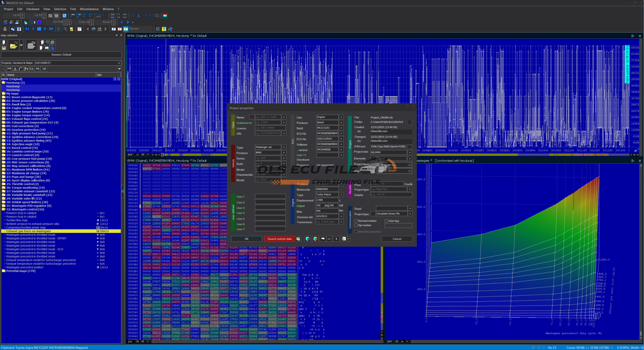Screen dimensions: 644x350
Task: Click the yellow help question mark icon
Action: click(x=164, y=29)
